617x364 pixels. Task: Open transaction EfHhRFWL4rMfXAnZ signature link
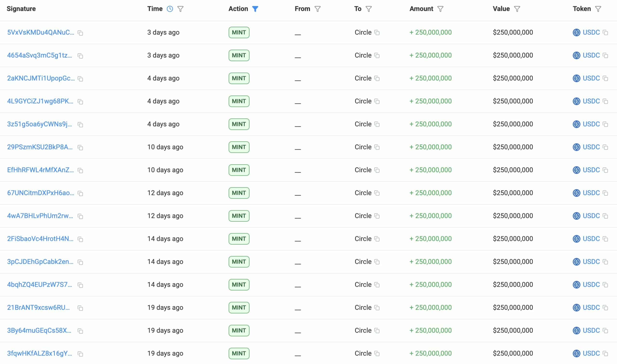click(40, 170)
